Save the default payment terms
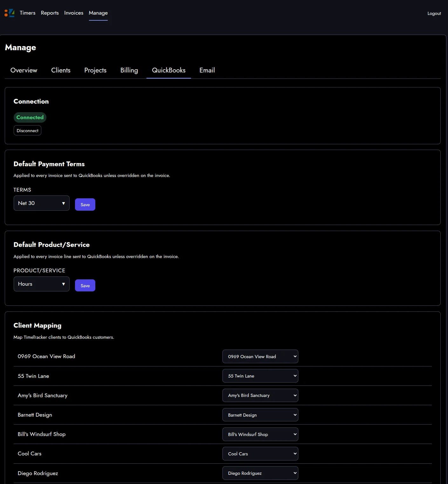 [85, 205]
